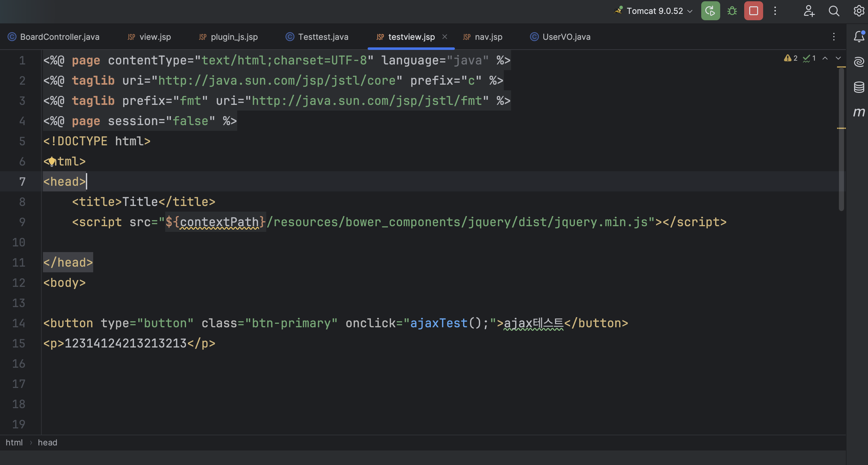The width and height of the screenshot is (868, 465).
Task: Click line number 14 in the gutter
Action: tap(19, 323)
